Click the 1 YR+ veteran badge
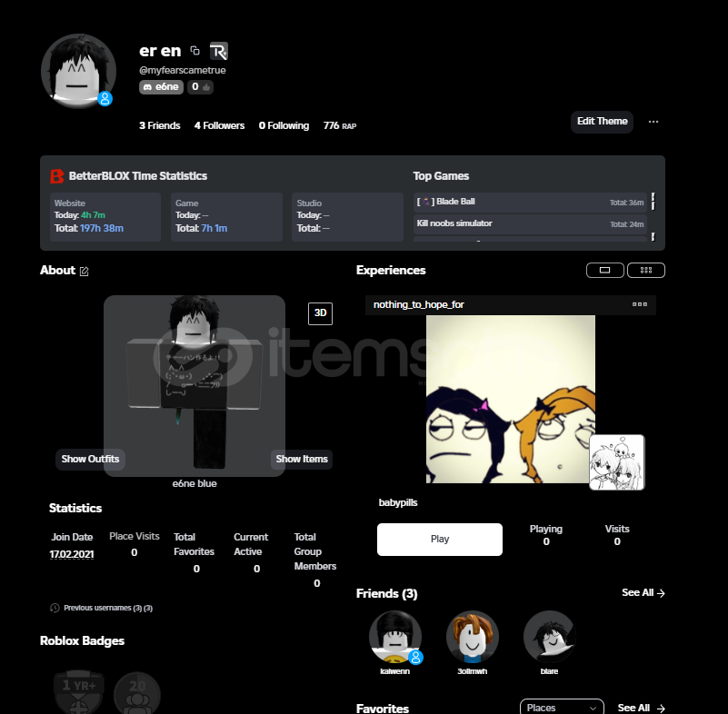This screenshot has width=728, height=714. point(78,693)
